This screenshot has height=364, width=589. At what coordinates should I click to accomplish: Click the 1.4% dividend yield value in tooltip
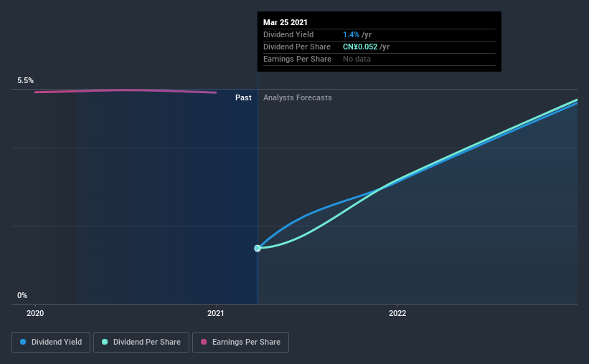(352, 34)
